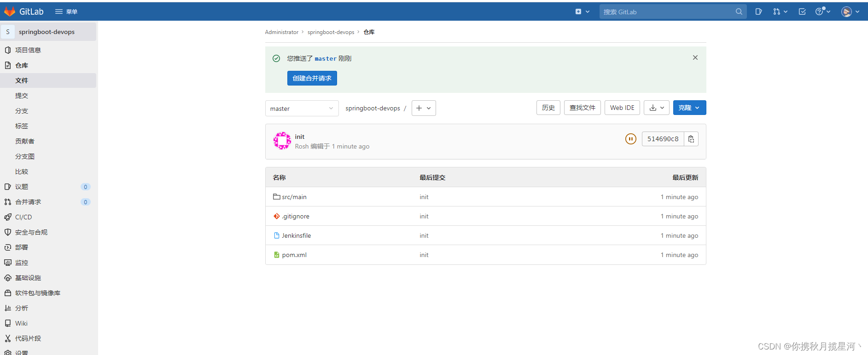Open the hamburger 菜单 menu
The image size is (868, 355).
(66, 11)
